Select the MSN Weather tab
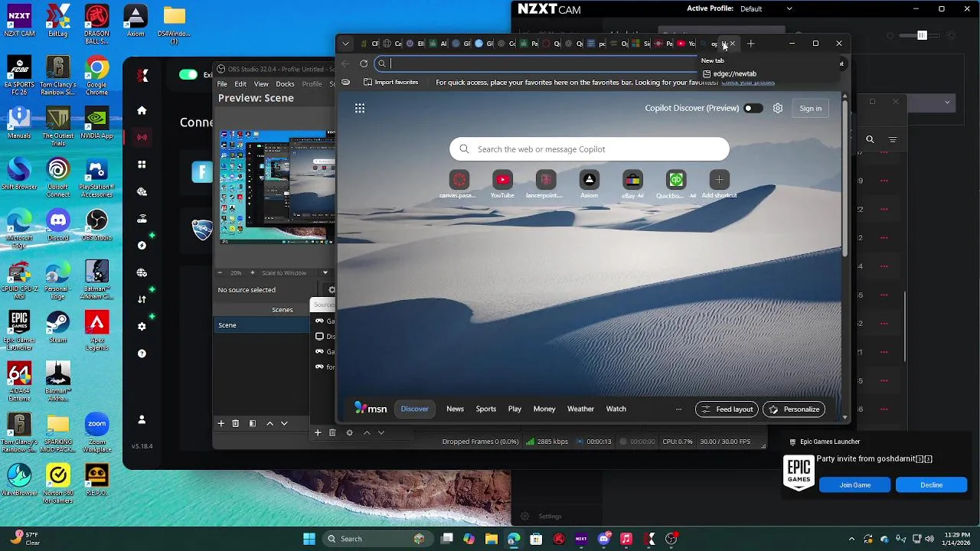 pyautogui.click(x=580, y=409)
